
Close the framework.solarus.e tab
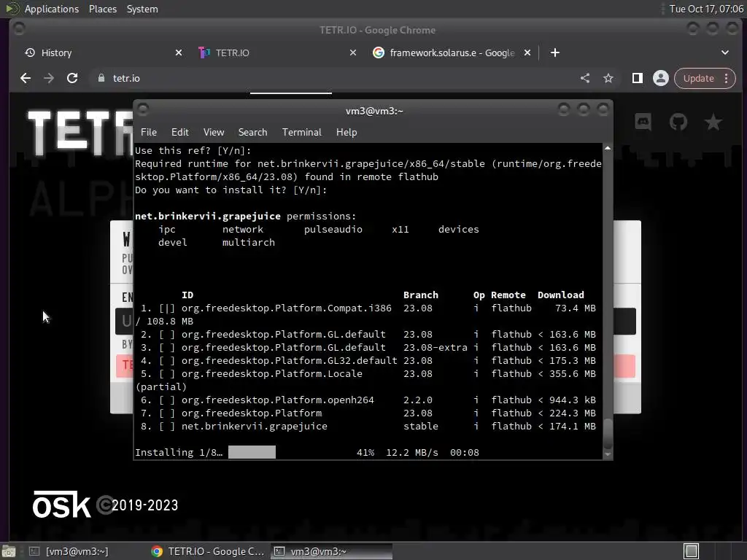point(527,52)
